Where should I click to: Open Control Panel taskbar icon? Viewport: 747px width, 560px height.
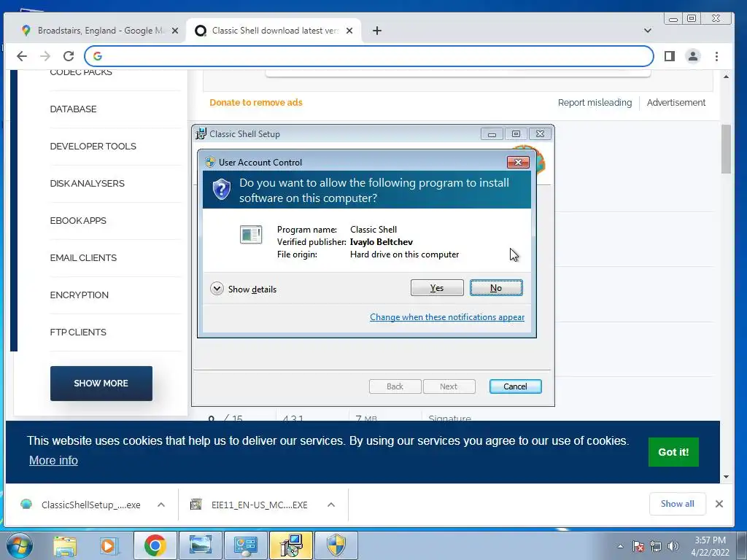tap(245, 545)
